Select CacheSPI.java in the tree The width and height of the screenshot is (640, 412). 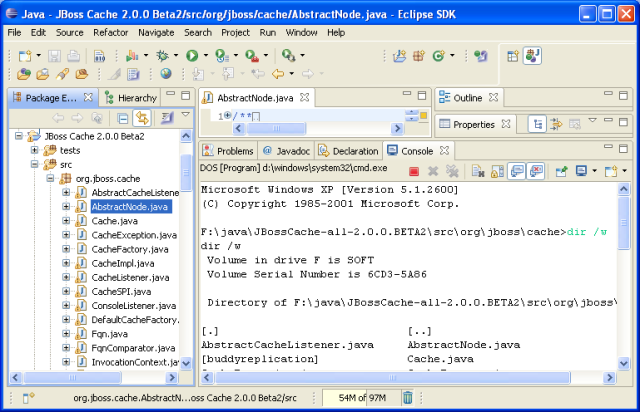121,292
